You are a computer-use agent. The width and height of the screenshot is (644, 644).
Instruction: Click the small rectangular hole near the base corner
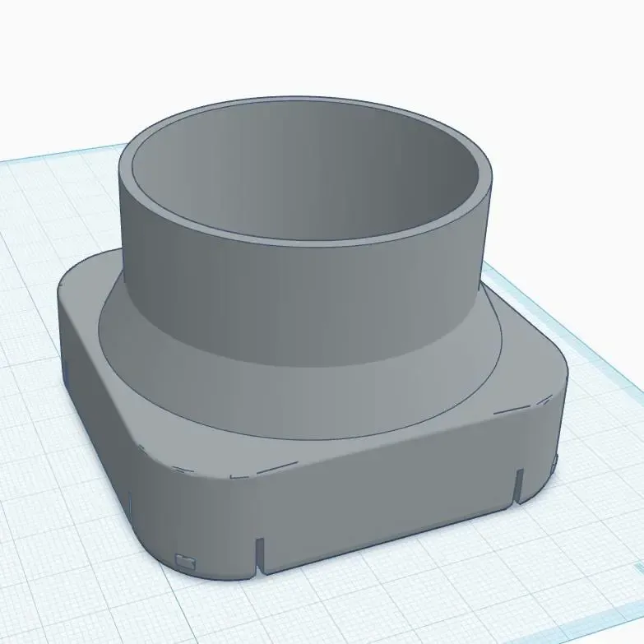point(186,560)
